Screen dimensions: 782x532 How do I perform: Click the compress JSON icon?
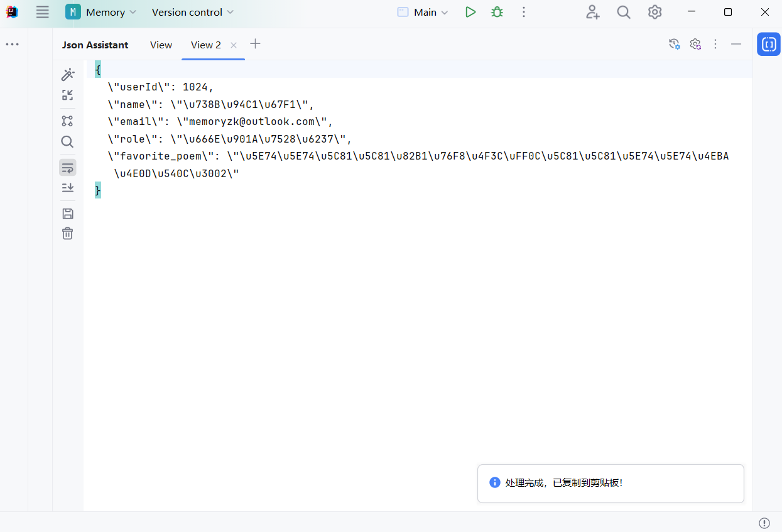click(x=67, y=95)
